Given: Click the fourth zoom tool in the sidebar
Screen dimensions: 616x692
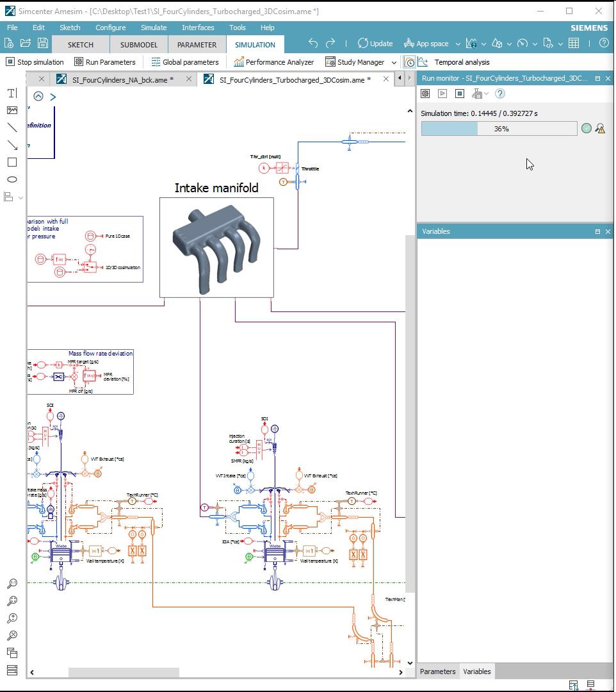Looking at the screenshot, I should [x=12, y=636].
